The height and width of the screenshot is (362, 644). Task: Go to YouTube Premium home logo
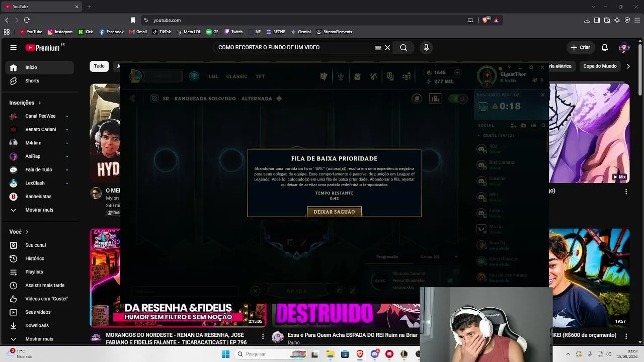43,48
